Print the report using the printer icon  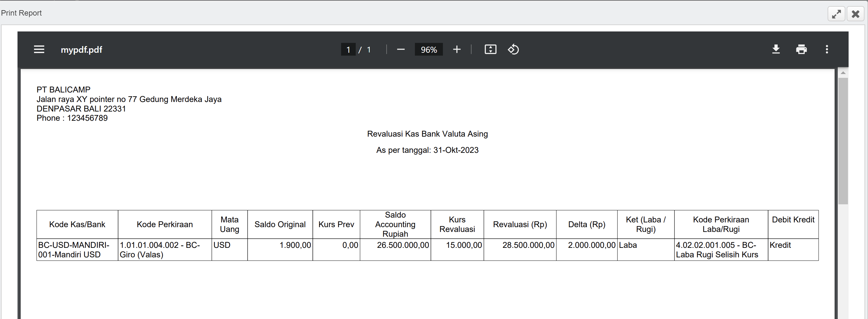click(801, 50)
